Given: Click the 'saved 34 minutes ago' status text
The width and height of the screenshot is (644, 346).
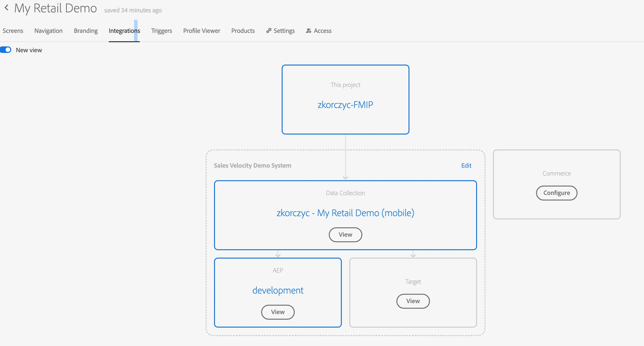Looking at the screenshot, I should (x=133, y=10).
